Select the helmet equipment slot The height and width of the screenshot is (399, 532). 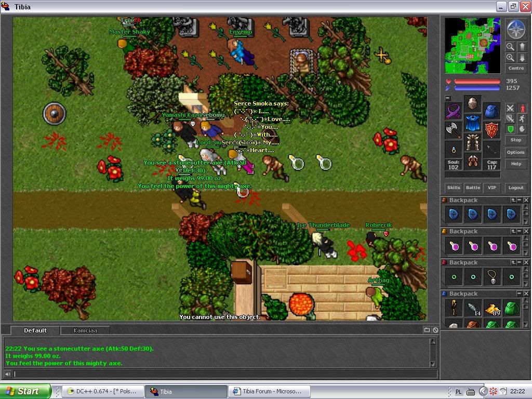[x=472, y=103]
